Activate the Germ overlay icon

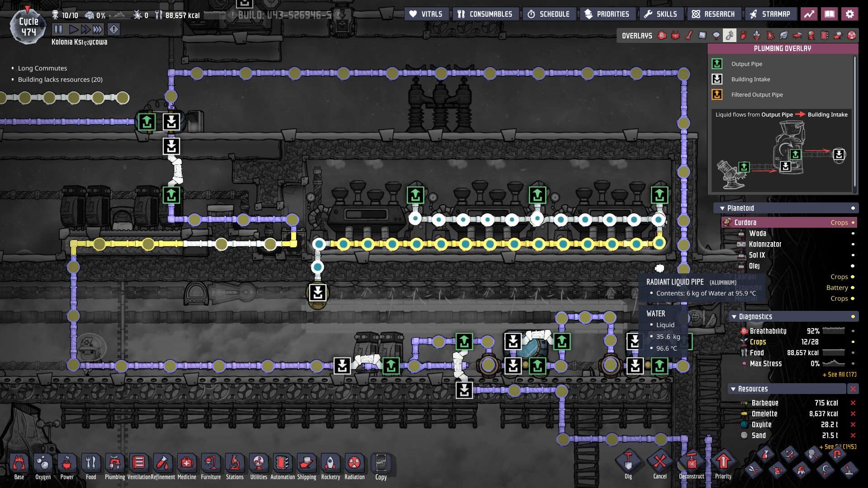point(770,35)
